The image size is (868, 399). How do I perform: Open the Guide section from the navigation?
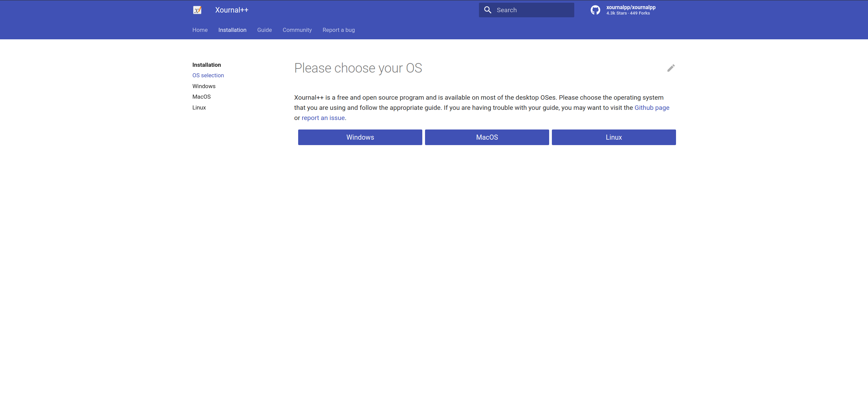(264, 30)
